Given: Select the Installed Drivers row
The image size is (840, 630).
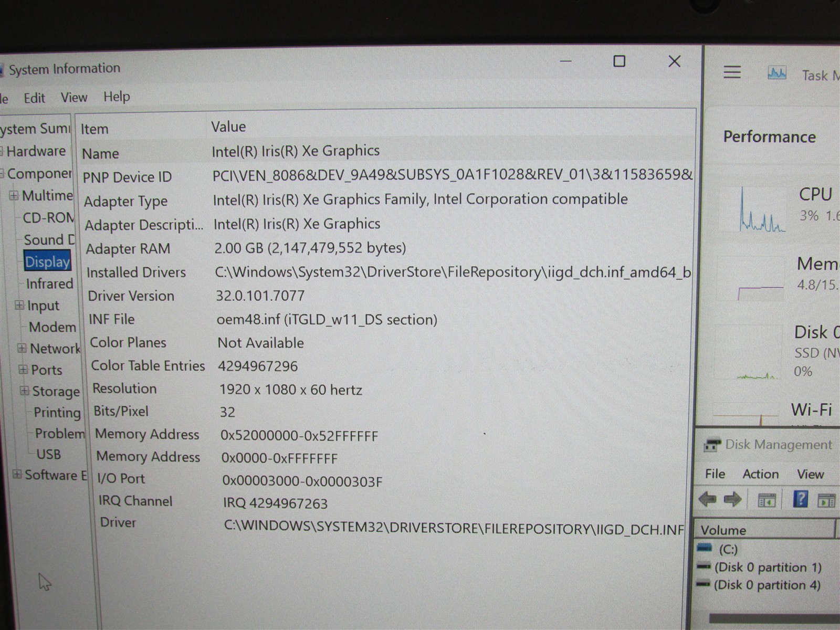Looking at the screenshot, I should pyautogui.click(x=389, y=272).
